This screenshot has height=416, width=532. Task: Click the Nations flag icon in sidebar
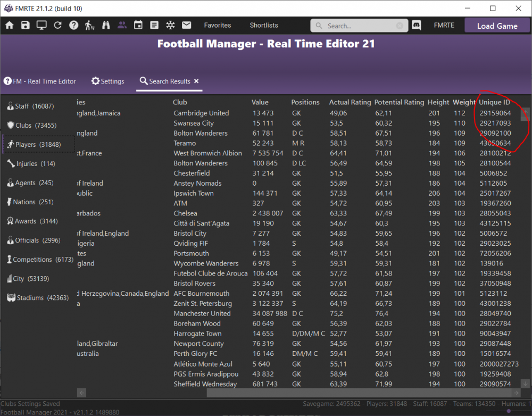pyautogui.click(x=10, y=202)
